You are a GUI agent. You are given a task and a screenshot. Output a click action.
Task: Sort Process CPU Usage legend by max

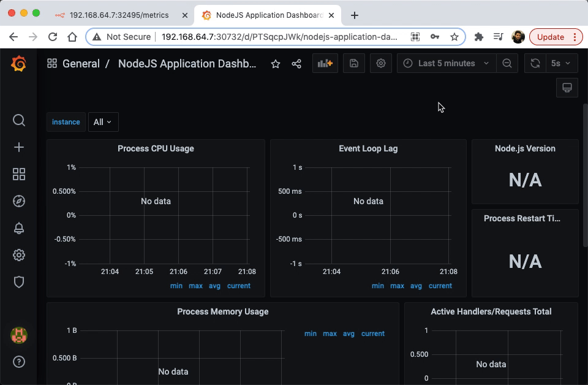[x=195, y=286]
